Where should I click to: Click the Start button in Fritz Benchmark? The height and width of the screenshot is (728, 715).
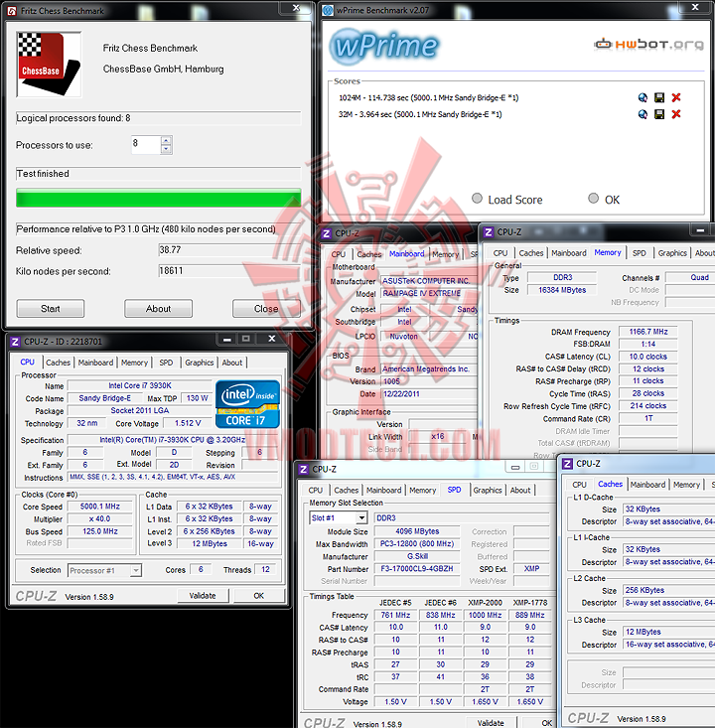50,309
